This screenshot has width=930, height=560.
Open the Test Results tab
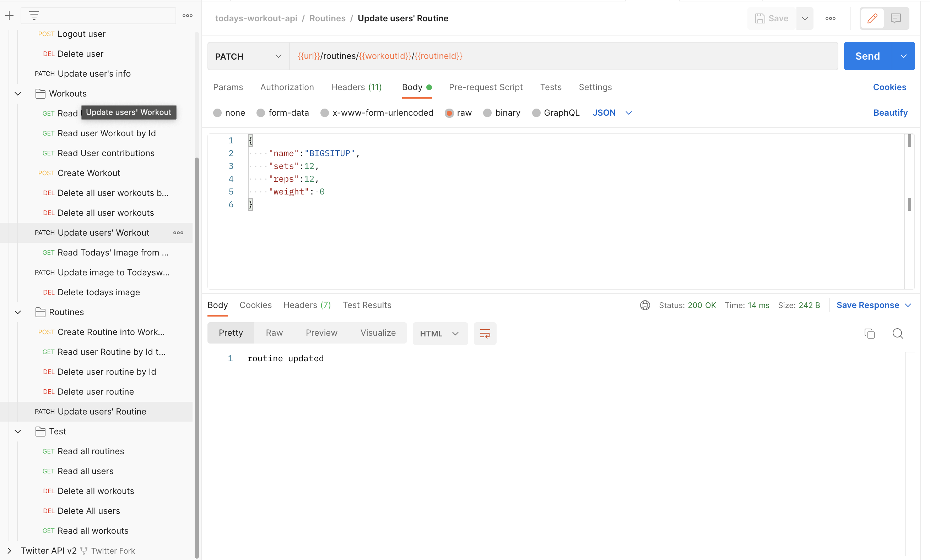tap(367, 305)
